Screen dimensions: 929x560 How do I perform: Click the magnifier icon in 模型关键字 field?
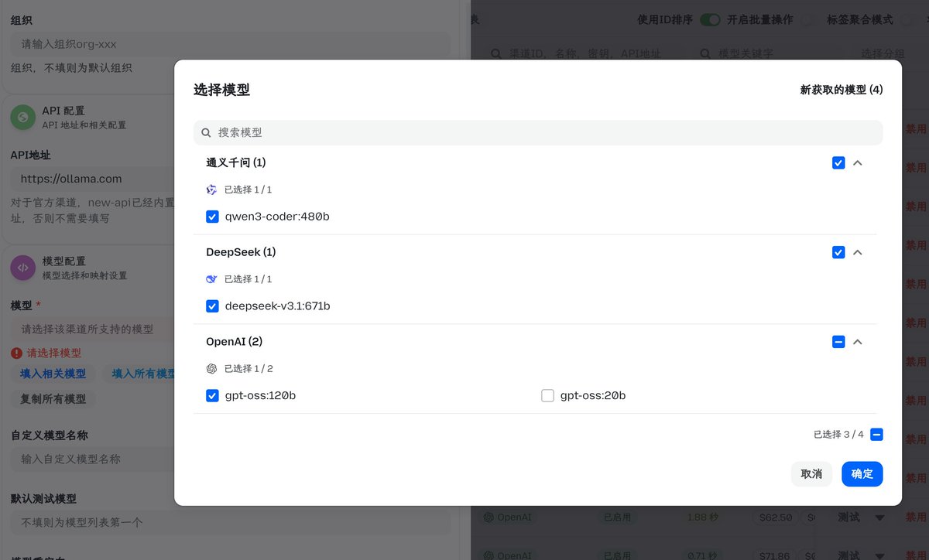[x=704, y=53]
